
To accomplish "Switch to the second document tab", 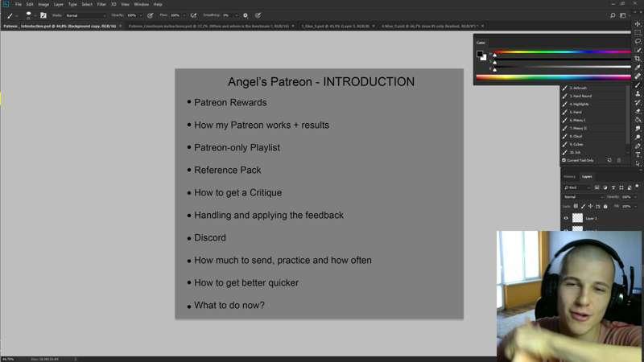I will coord(208,26).
